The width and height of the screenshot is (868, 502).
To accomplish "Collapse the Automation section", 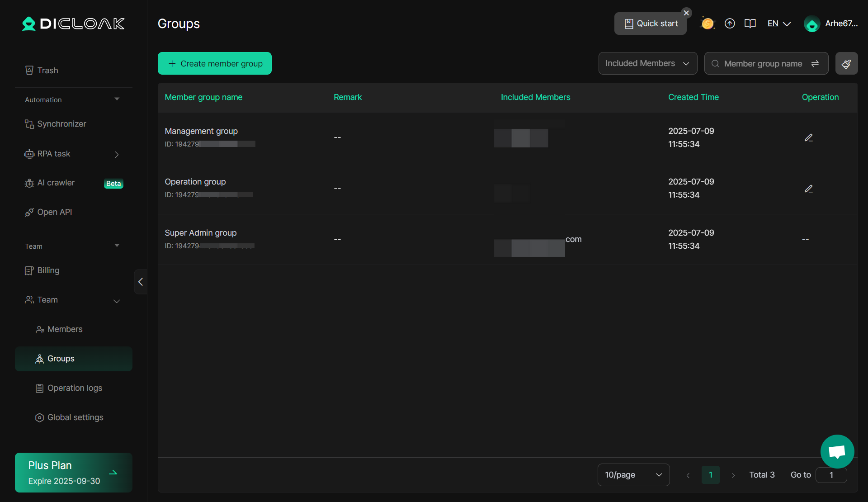I will 117,99.
